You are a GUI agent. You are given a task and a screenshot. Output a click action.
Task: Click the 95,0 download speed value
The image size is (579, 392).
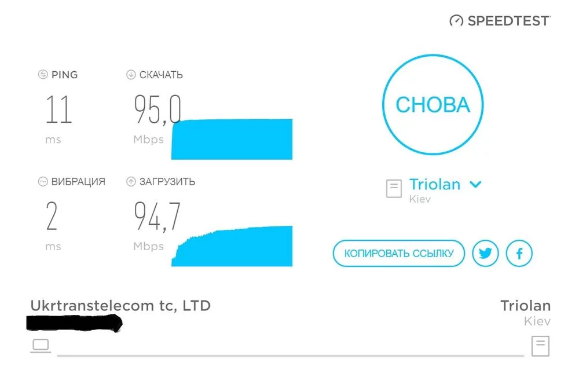[x=157, y=110]
